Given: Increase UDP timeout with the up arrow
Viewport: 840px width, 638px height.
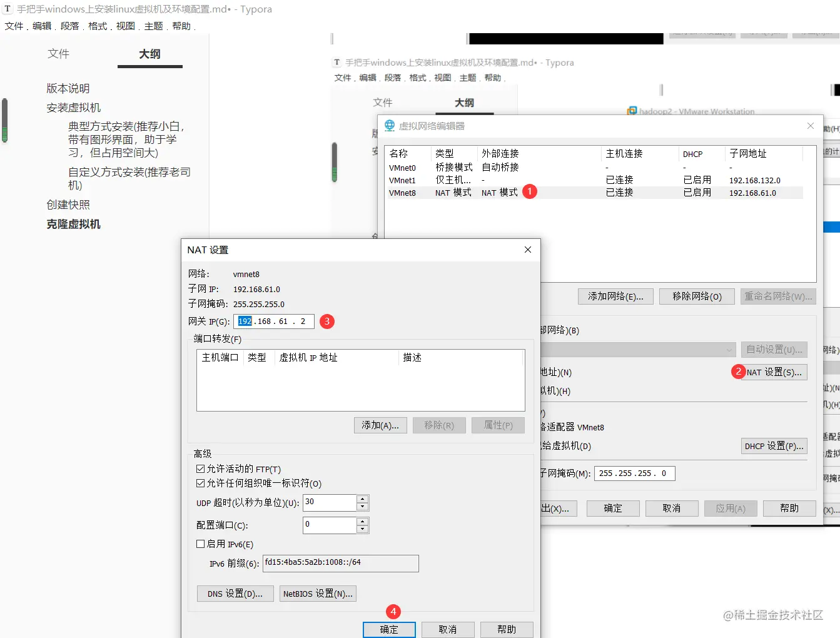Looking at the screenshot, I should (x=362, y=499).
